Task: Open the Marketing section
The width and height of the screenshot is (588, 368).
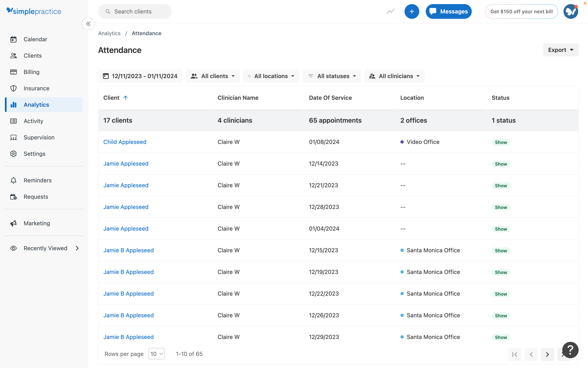Action: (x=37, y=223)
